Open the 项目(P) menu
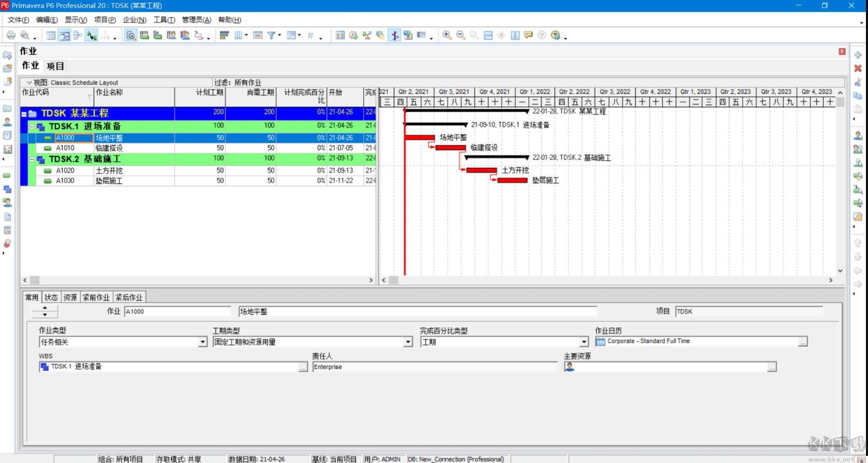This screenshot has height=463, width=868. click(x=105, y=20)
